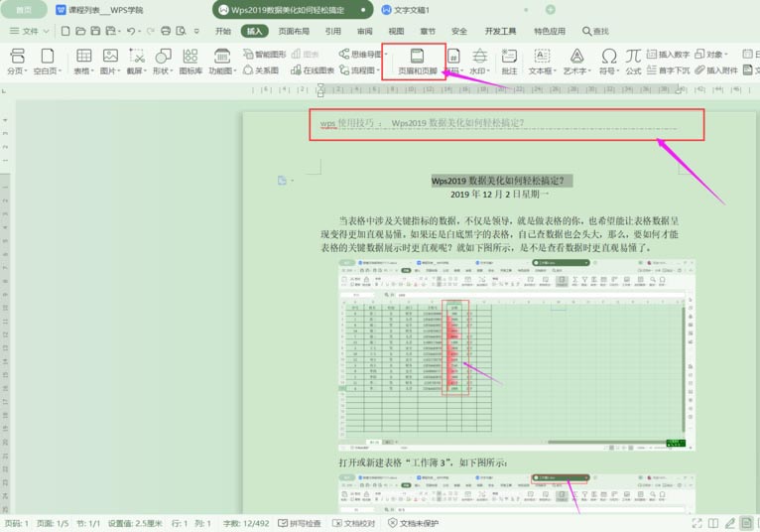
Task: Click the Open folder icon in quick toolbar
Action: click(x=80, y=31)
